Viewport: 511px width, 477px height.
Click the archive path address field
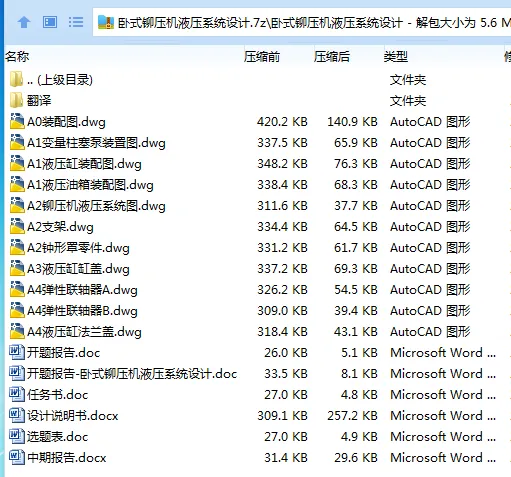(302, 22)
